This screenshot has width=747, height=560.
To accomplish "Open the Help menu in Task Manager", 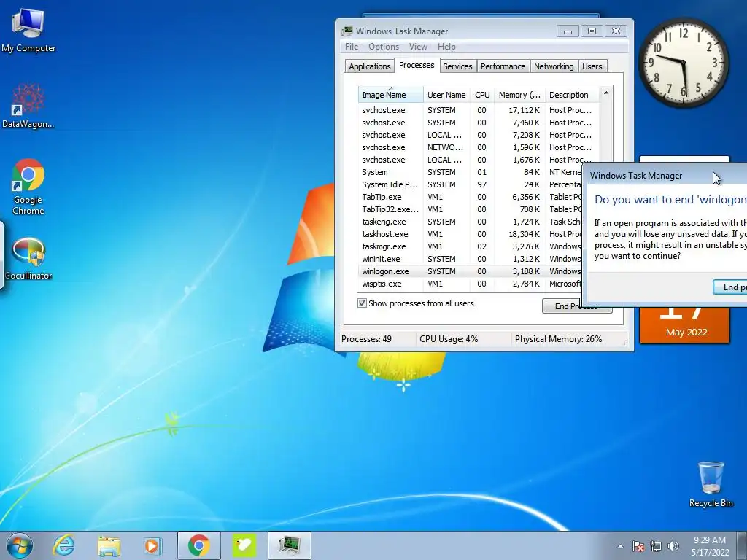I will (x=446, y=47).
